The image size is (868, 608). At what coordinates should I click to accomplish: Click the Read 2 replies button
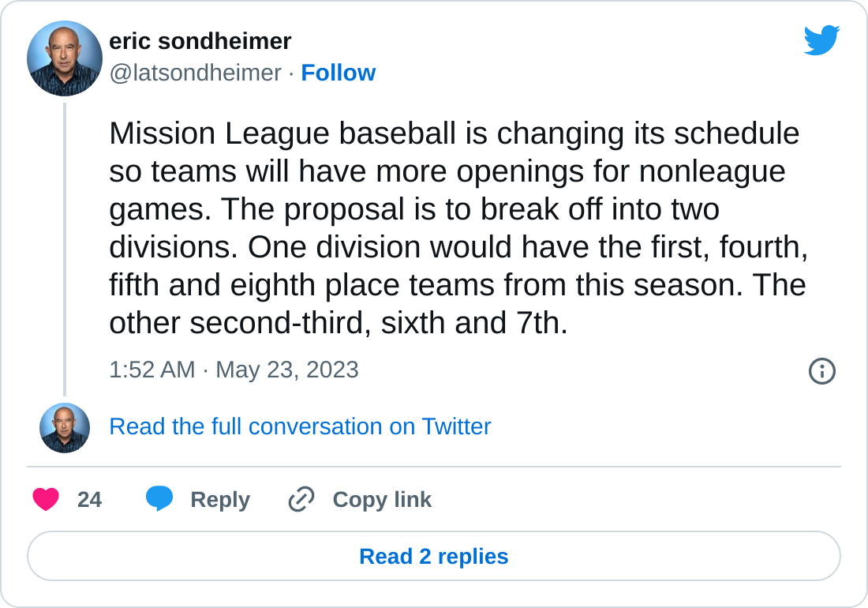tap(434, 556)
